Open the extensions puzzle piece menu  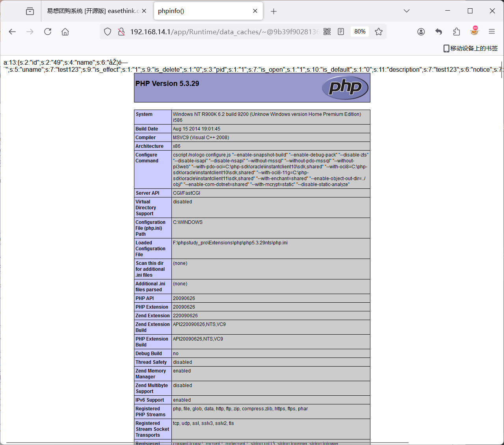click(x=456, y=32)
